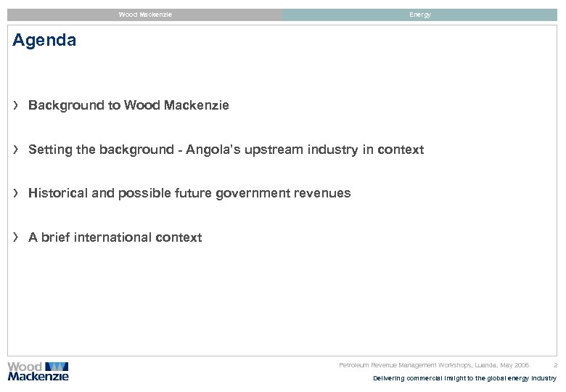
Task: Click the Energy header tab
Action: 420,15
